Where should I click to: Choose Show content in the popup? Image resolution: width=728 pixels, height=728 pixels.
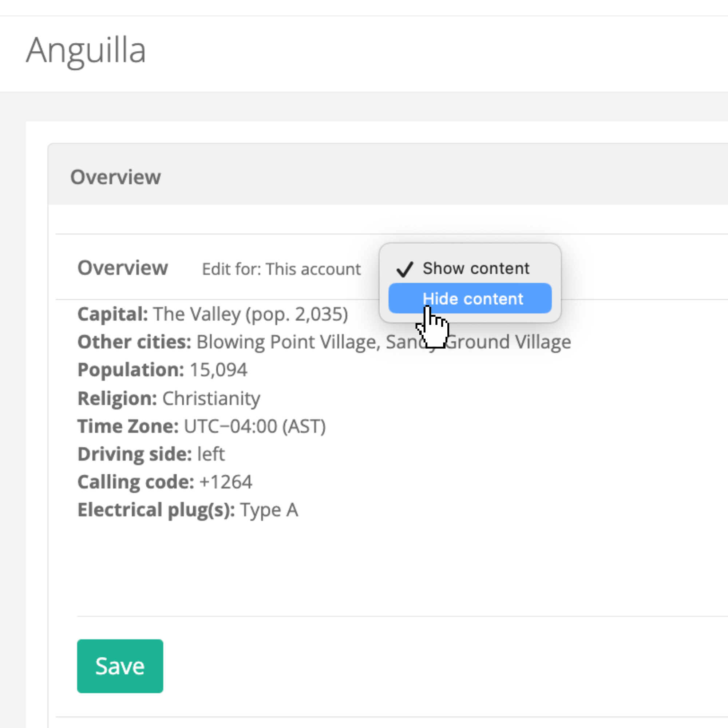475,268
